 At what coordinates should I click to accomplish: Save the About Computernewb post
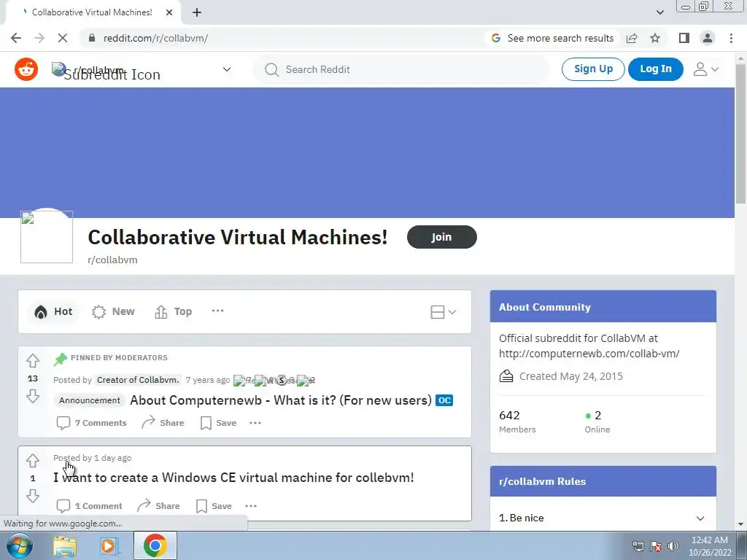tap(219, 423)
